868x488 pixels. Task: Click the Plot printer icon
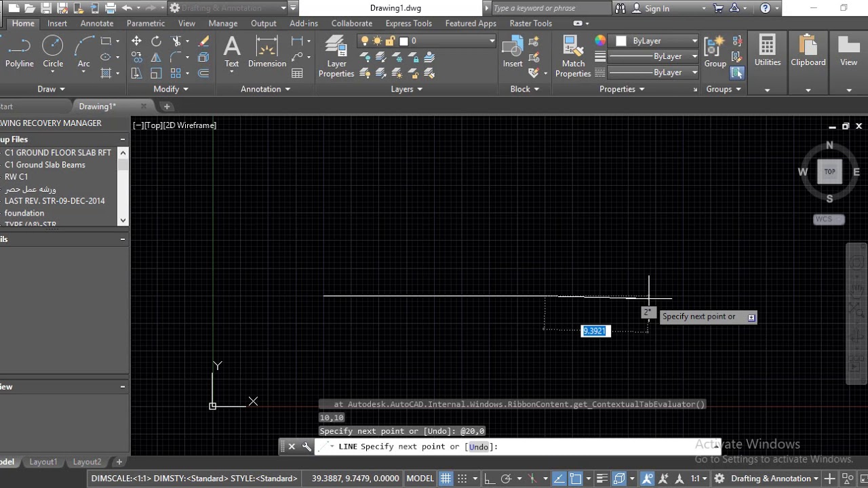pyautogui.click(x=111, y=8)
